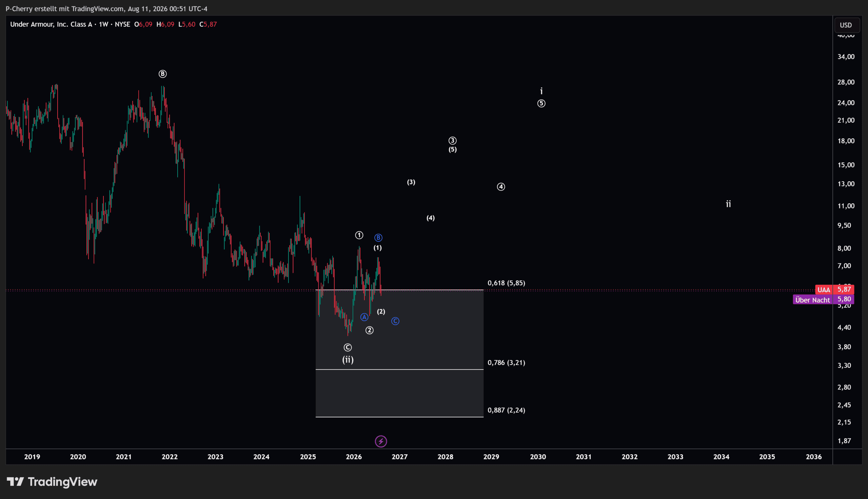This screenshot has height=499, width=868.
Task: Click the 34,00 price axis label
Action: (x=846, y=57)
